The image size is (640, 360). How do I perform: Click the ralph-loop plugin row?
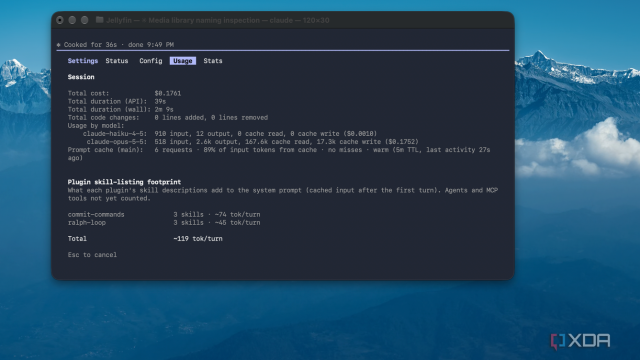coord(164,222)
